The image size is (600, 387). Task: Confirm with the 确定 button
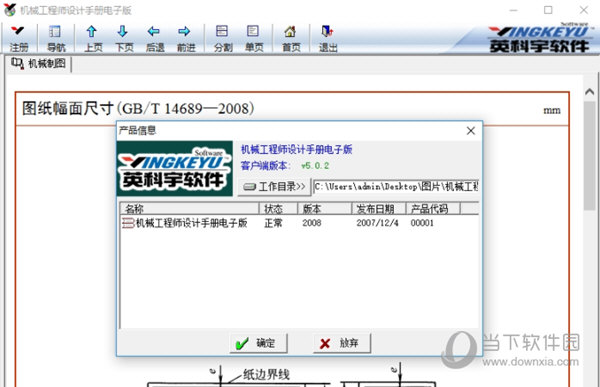258,343
